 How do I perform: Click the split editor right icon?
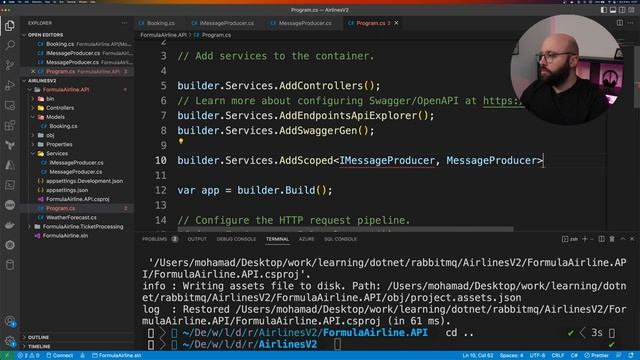[620, 23]
